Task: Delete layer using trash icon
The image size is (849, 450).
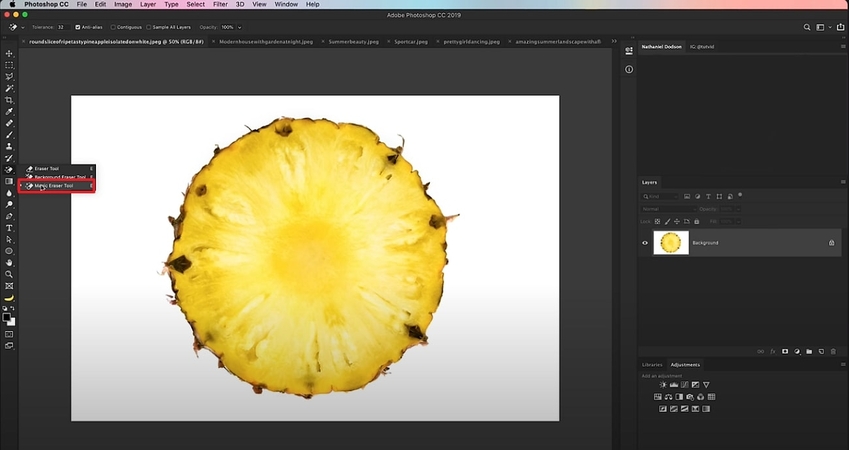Action: (833, 351)
